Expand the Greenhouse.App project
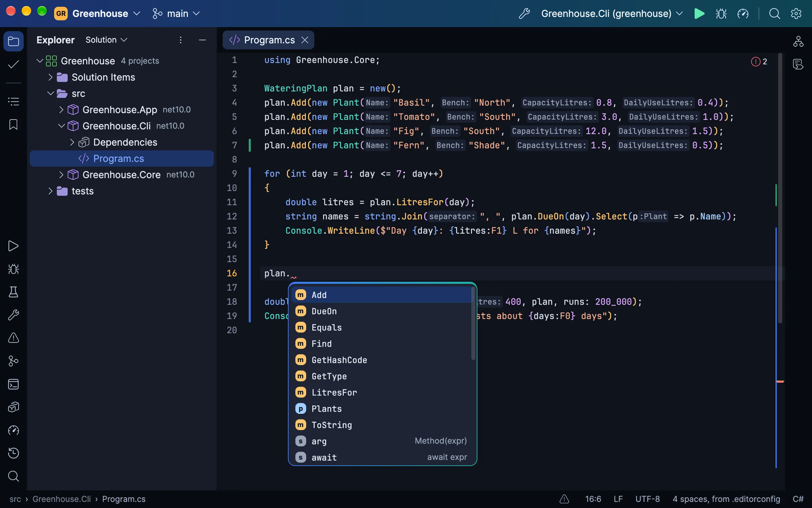Image resolution: width=812 pixels, height=508 pixels. (x=61, y=110)
